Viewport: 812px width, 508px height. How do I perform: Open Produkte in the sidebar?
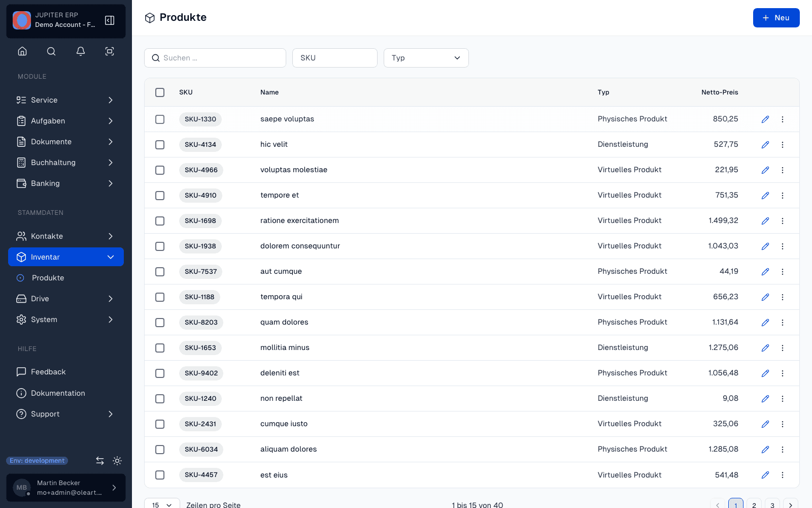(66, 278)
